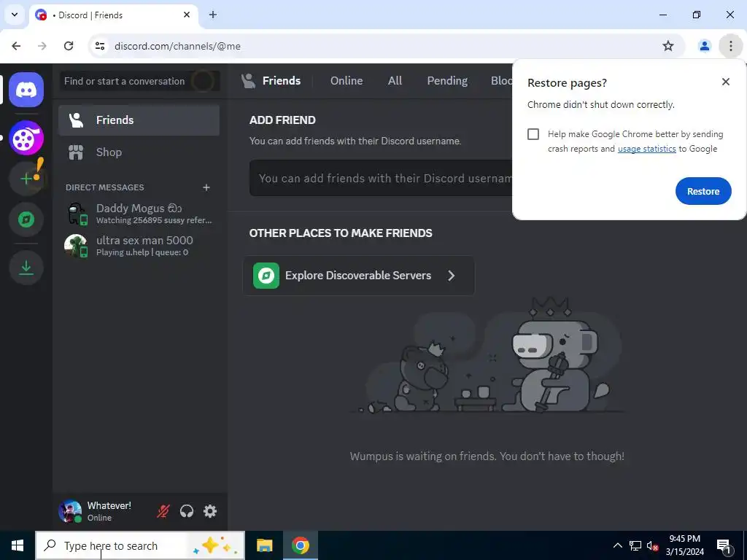
Task: Switch to the Online friends tab
Action: click(x=347, y=80)
